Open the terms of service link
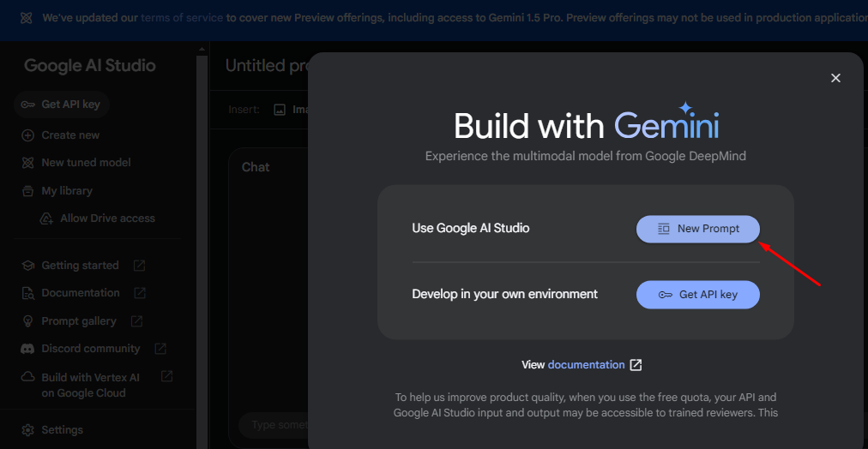Viewport: 868px width, 449px height. 182,18
